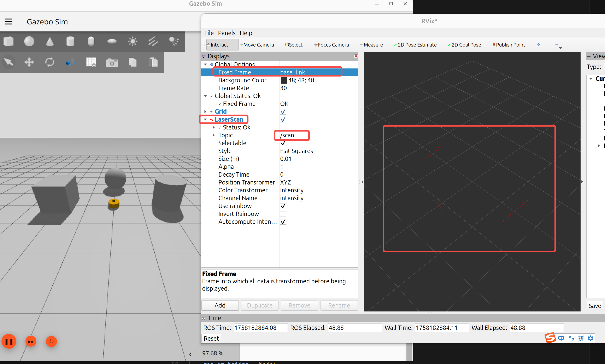Open the File menu in RViz

click(x=209, y=33)
